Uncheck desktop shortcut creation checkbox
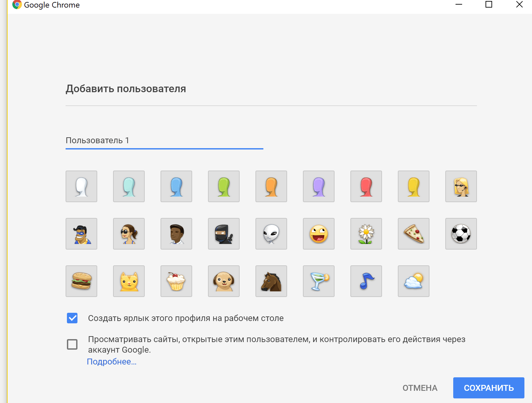Screen dimensions: 532x403 [x=72, y=318]
